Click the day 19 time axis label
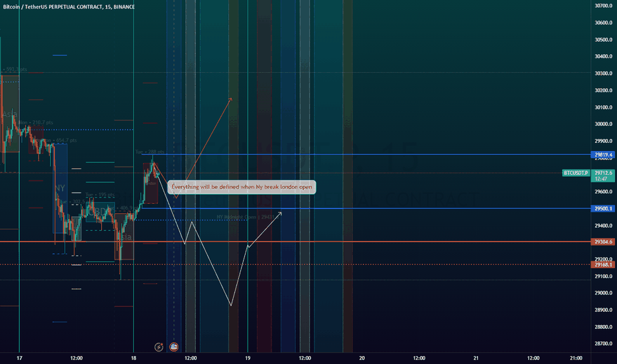This screenshot has width=617, height=364. point(248,358)
